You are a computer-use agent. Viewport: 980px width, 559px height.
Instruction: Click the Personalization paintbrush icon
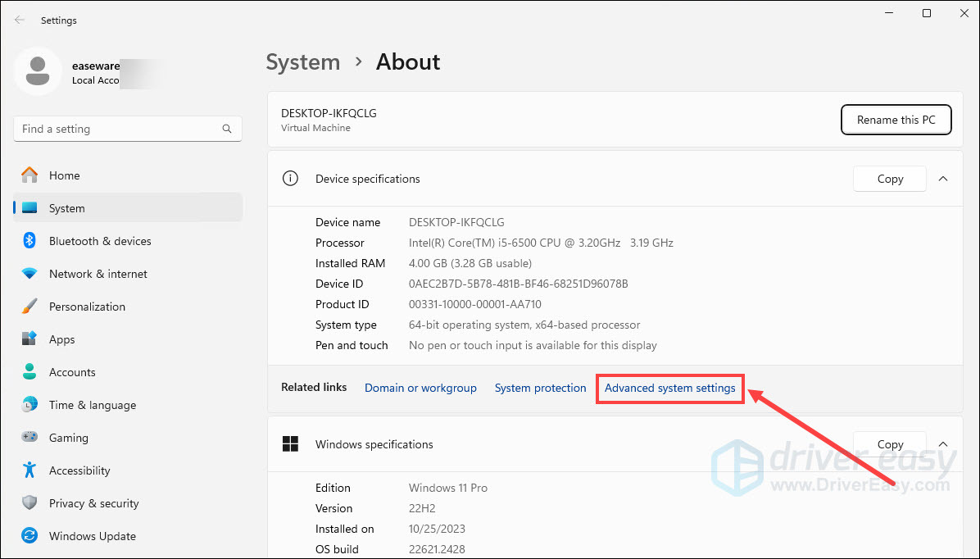29,307
